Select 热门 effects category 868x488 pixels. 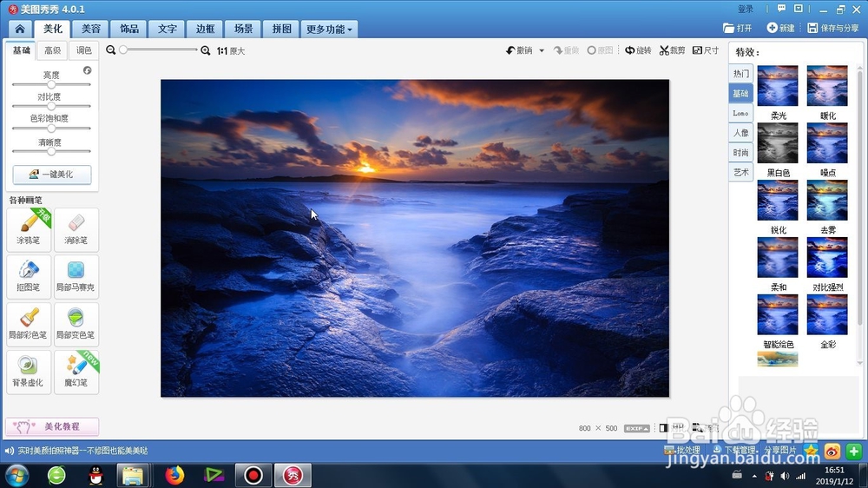(x=740, y=74)
